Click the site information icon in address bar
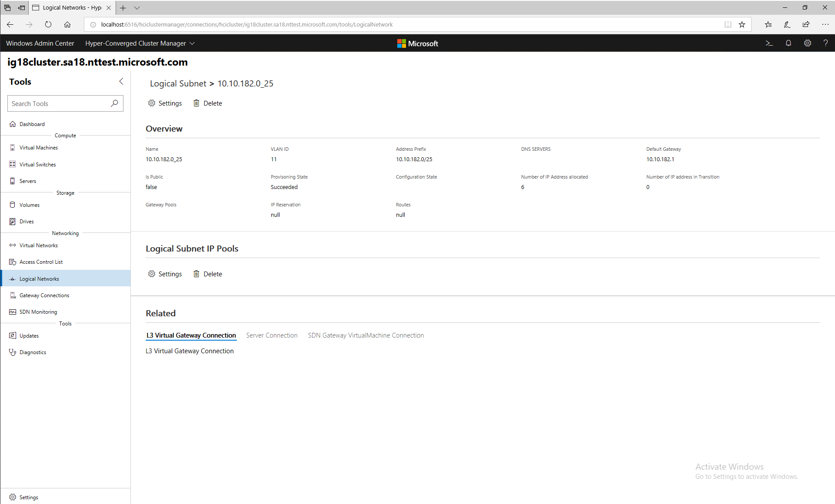Image resolution: width=835 pixels, height=504 pixels. (93, 24)
